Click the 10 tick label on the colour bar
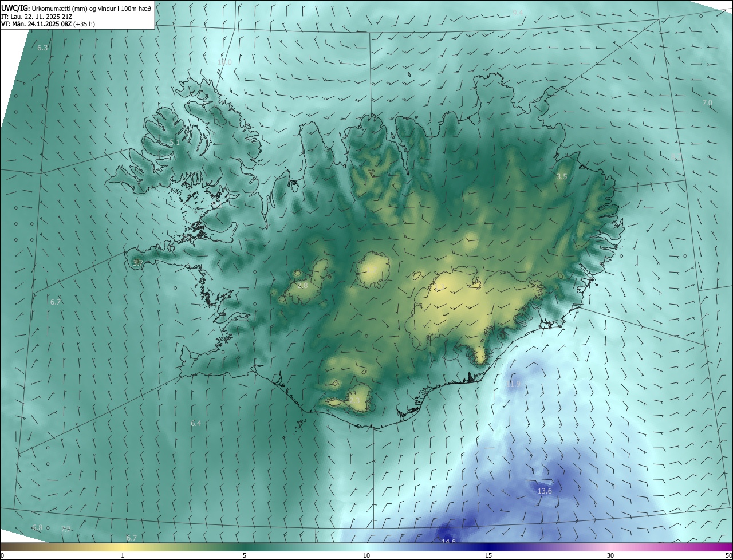Image resolution: width=733 pixels, height=560 pixels. pyautogui.click(x=366, y=555)
